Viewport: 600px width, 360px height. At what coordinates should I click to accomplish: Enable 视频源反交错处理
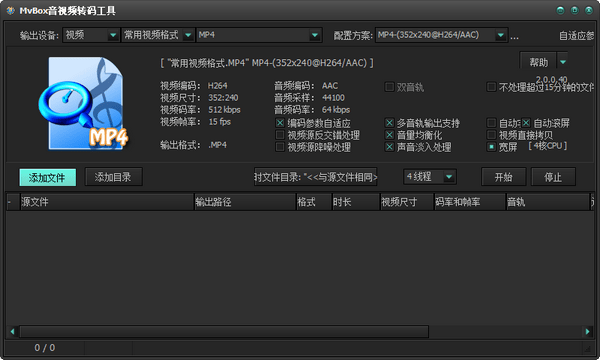coord(280,135)
